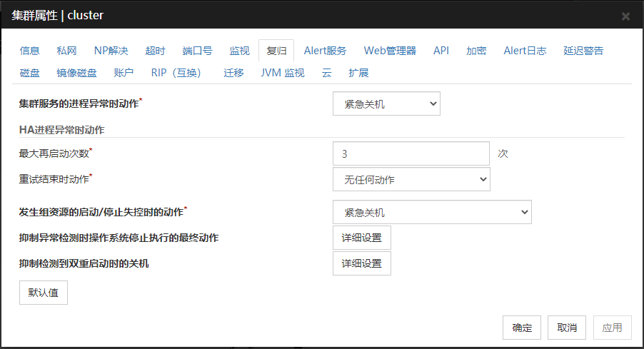Open the 信息 tab
Viewport: 644px width, 349px height.
click(x=30, y=51)
